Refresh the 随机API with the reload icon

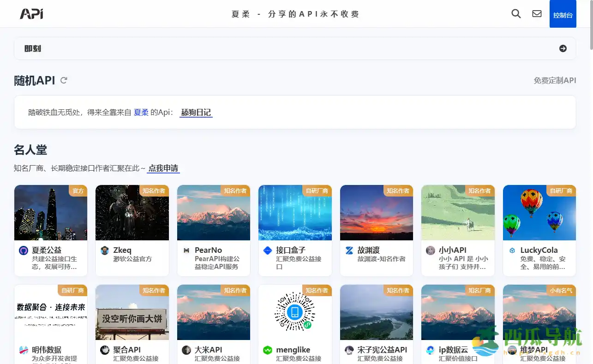(64, 80)
